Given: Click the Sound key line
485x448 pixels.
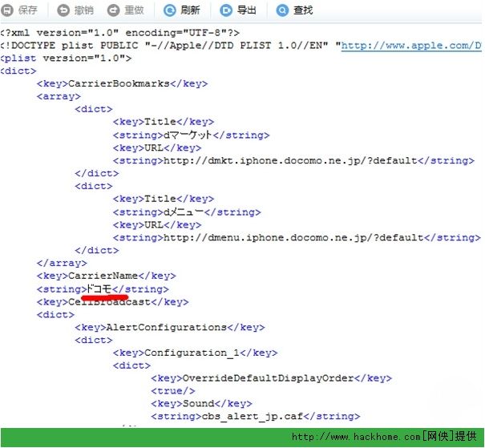Looking at the screenshot, I should 202,404.
